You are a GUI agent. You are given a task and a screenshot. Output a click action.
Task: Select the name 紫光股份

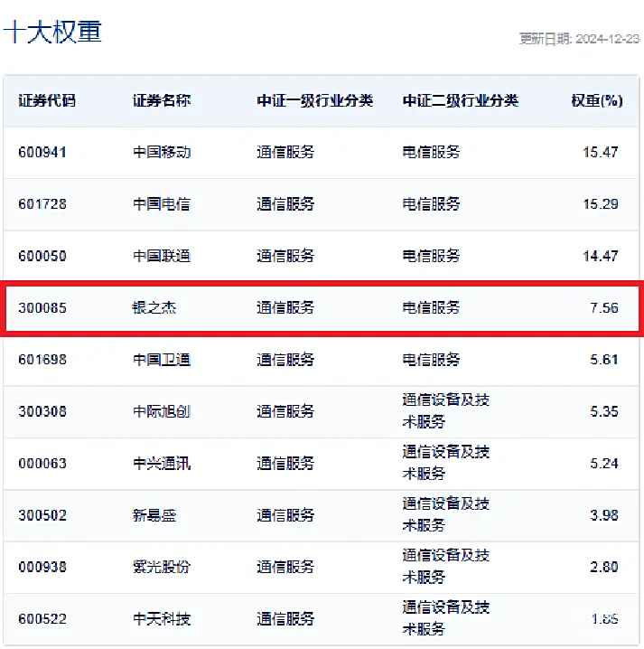point(162,567)
